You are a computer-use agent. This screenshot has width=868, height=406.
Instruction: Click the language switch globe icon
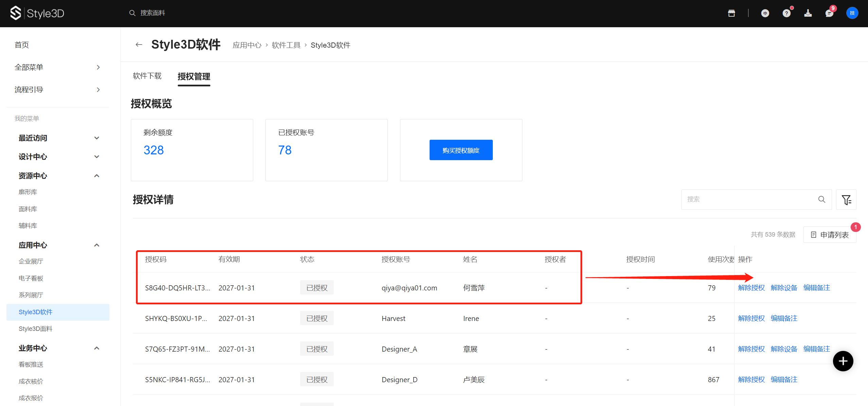pyautogui.click(x=765, y=13)
